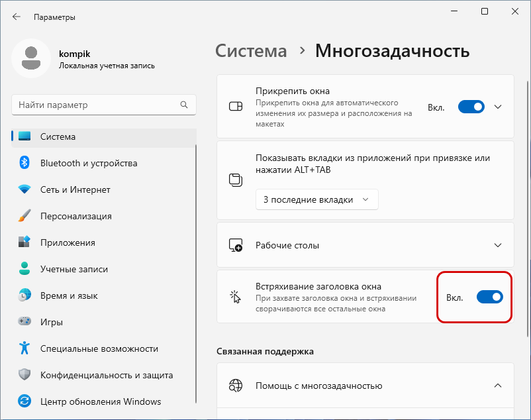Expand the Прикрепить окна options chevron
531x420 pixels.
498,107
